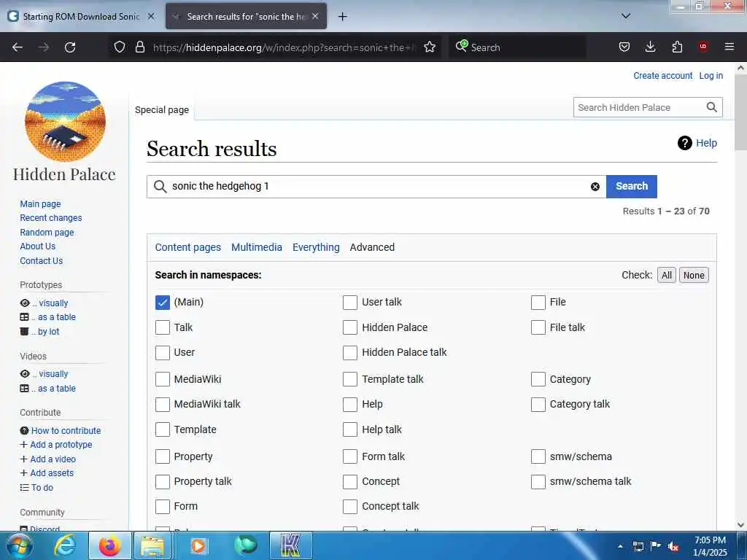Viewport: 747px width, 560px height.
Task: Bookmark this page with the star icon
Action: [430, 47]
